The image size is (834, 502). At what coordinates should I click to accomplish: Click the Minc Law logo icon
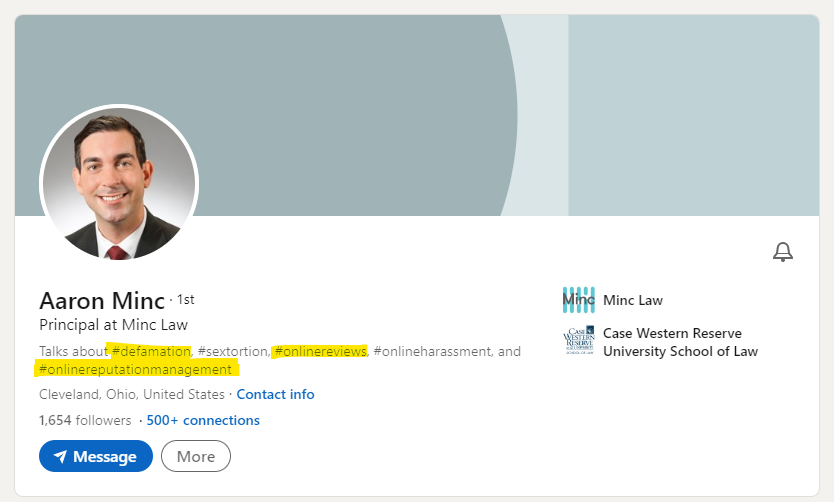pos(578,300)
